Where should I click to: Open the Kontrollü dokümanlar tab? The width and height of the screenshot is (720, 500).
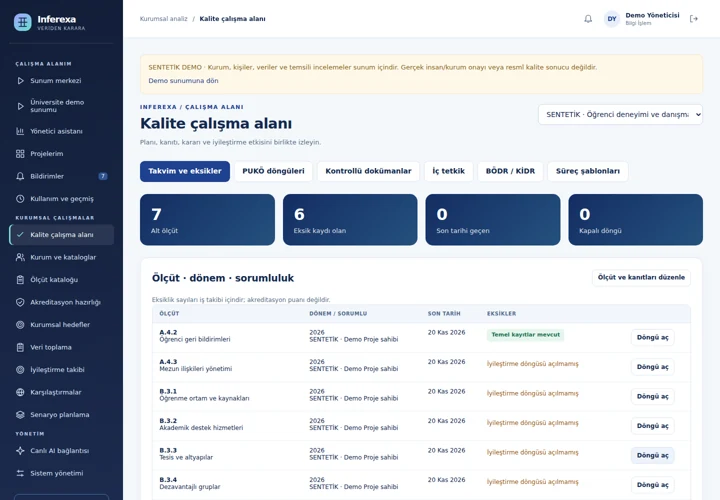368,171
